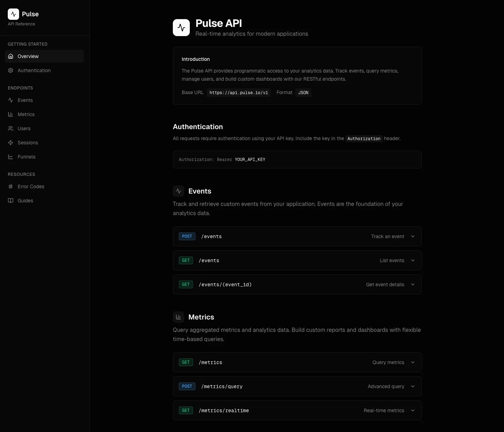Screen dimensions: 504x432
Task: Click the 'Advanced query' description
Action: pos(386,386)
